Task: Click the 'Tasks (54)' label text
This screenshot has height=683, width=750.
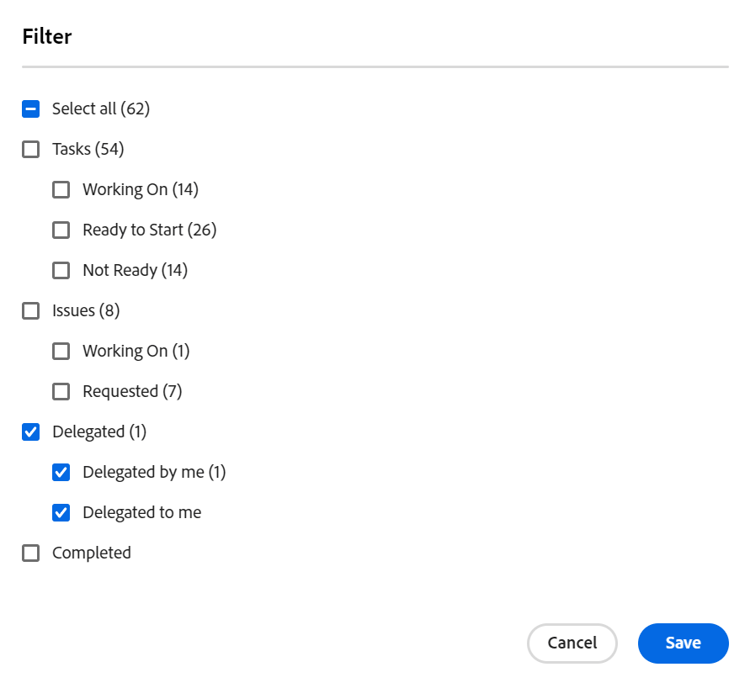Action: [88, 150]
